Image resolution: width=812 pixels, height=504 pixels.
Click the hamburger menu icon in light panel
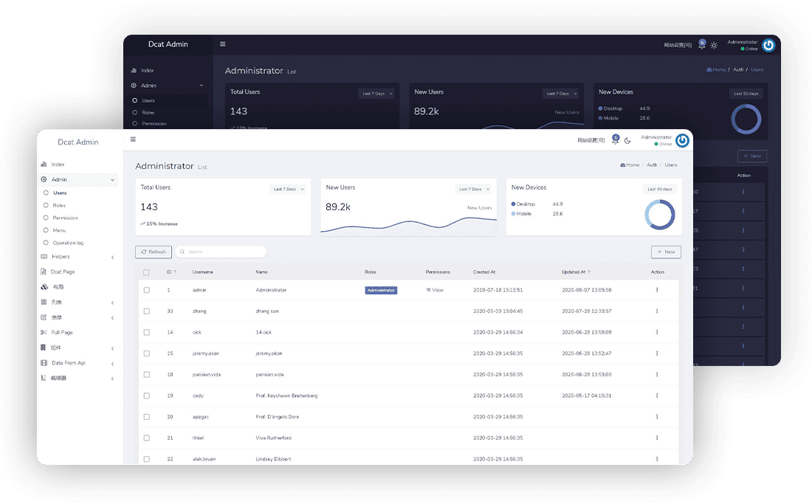click(133, 139)
